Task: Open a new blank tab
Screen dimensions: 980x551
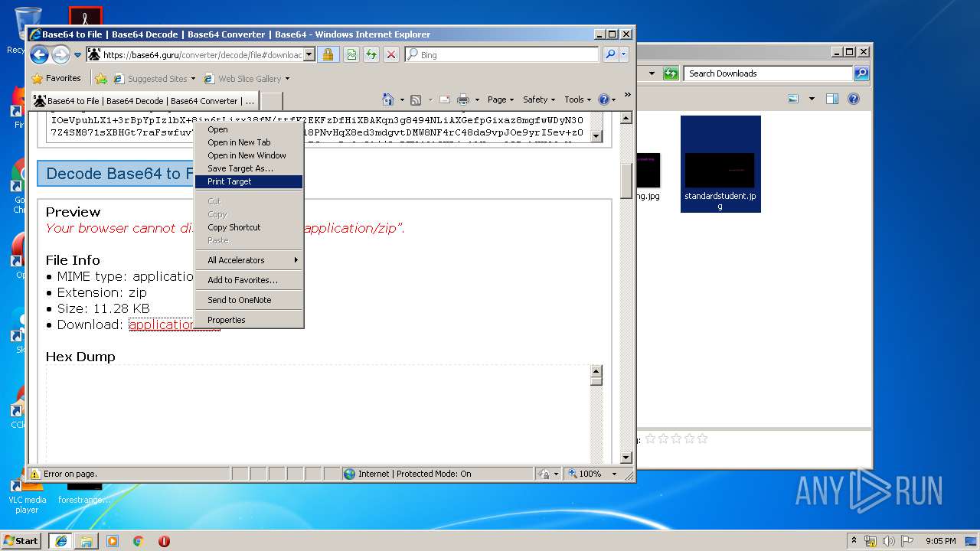Action: pyautogui.click(x=272, y=100)
